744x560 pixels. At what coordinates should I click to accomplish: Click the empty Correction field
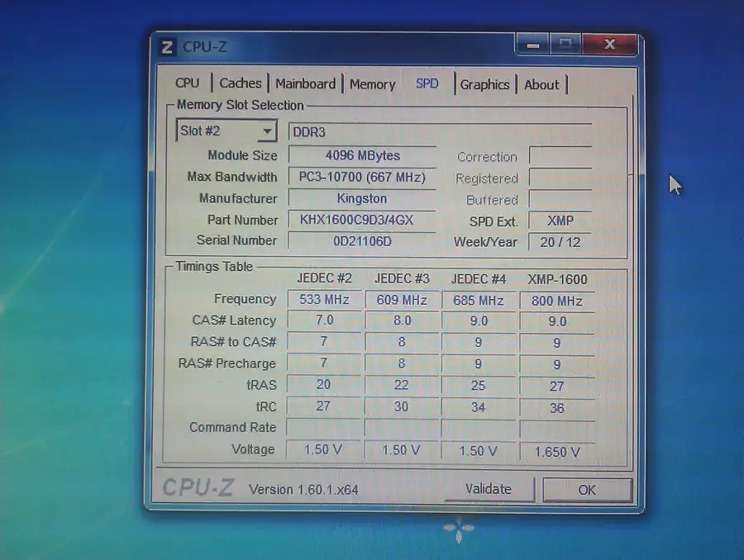pyautogui.click(x=560, y=156)
